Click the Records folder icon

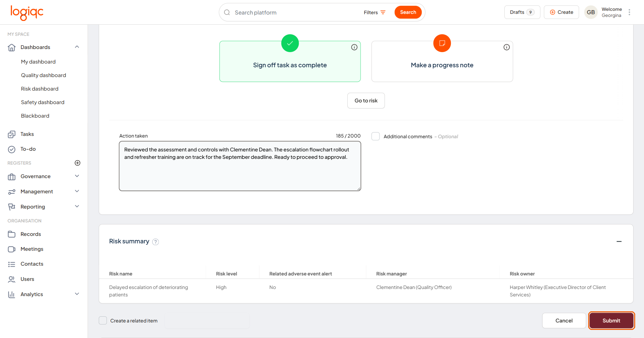pyautogui.click(x=11, y=234)
